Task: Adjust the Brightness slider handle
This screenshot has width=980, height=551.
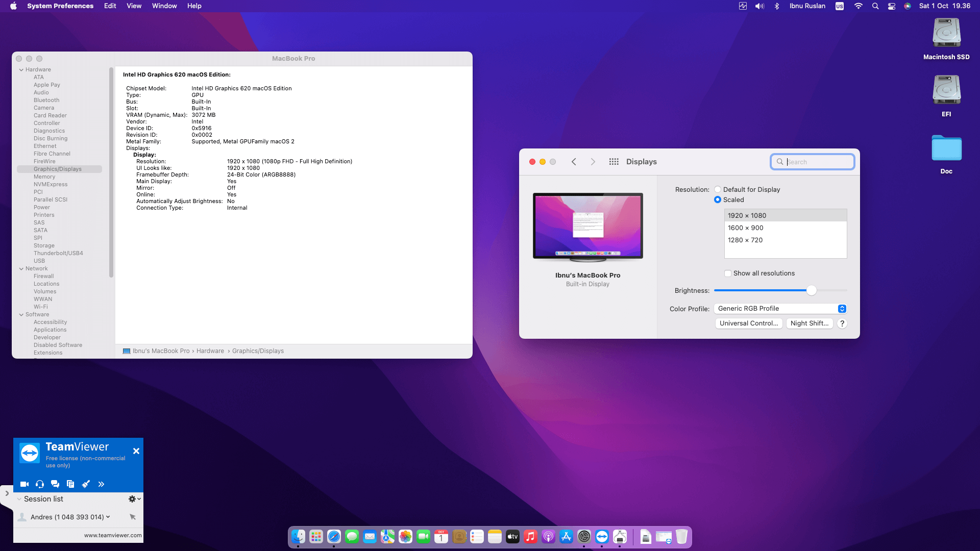Action: (811, 290)
